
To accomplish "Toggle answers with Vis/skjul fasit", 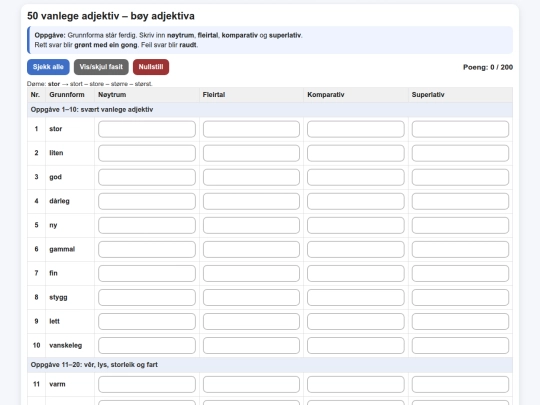I will pos(101,67).
